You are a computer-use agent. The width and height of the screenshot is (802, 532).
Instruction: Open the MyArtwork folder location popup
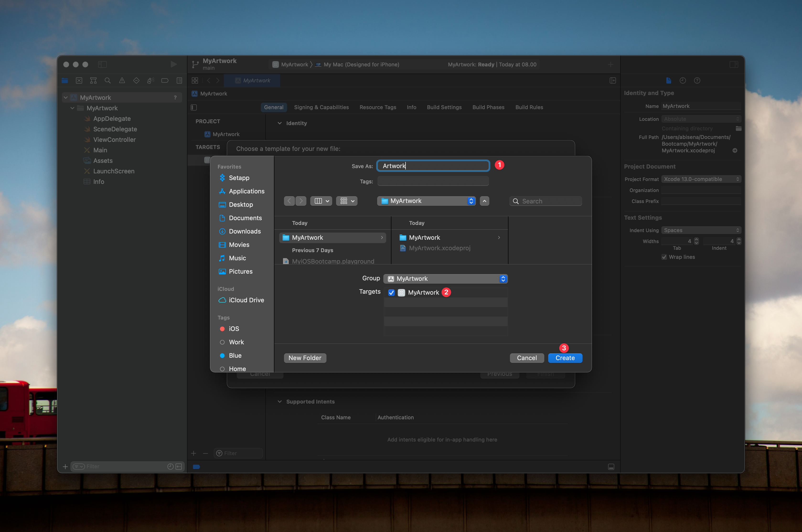click(427, 201)
